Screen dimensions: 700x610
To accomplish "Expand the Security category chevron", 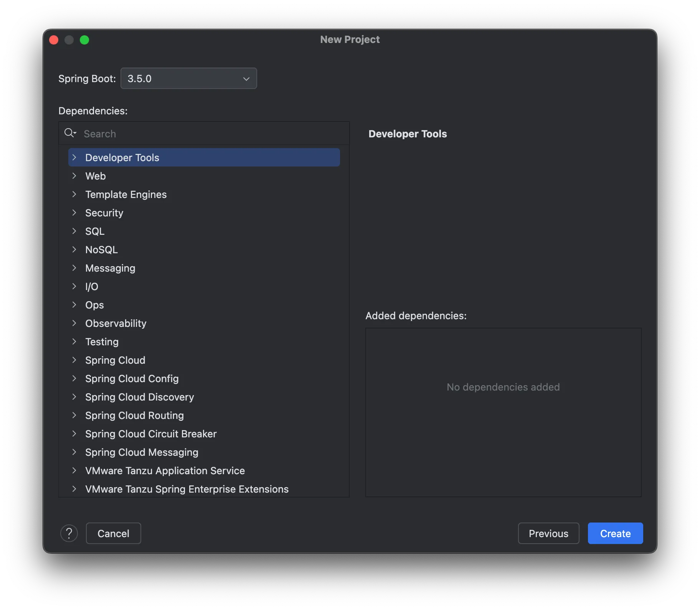I will (74, 213).
